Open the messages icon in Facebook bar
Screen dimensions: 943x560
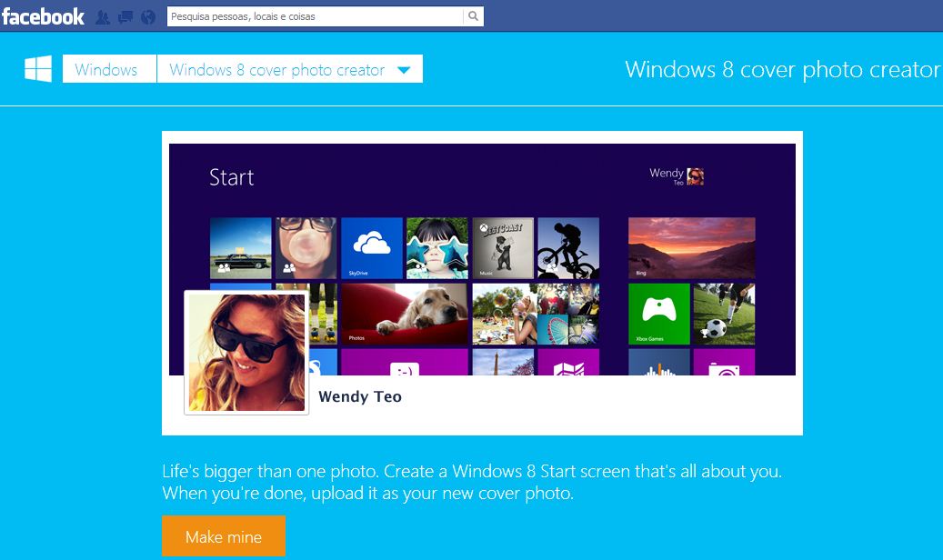[x=125, y=17]
